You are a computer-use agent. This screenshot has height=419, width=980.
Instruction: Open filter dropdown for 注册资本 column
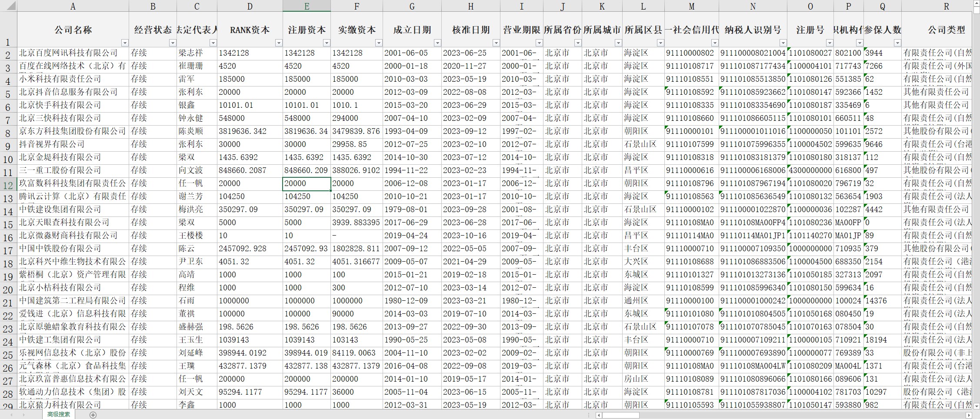click(327, 43)
